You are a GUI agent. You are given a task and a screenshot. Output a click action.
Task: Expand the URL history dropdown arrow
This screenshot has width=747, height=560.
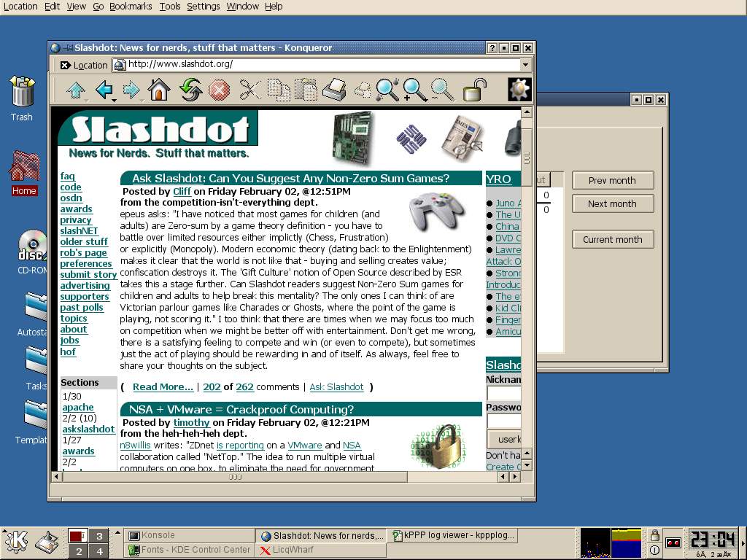(x=525, y=64)
